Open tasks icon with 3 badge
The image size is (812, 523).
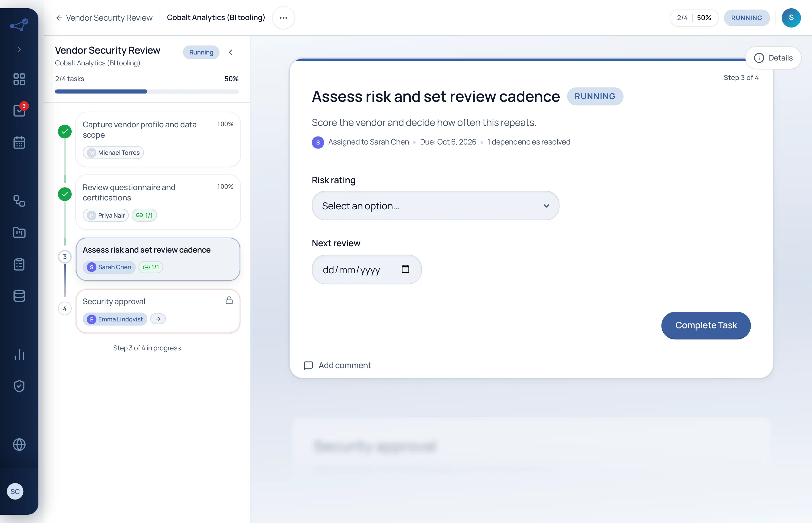pos(19,110)
